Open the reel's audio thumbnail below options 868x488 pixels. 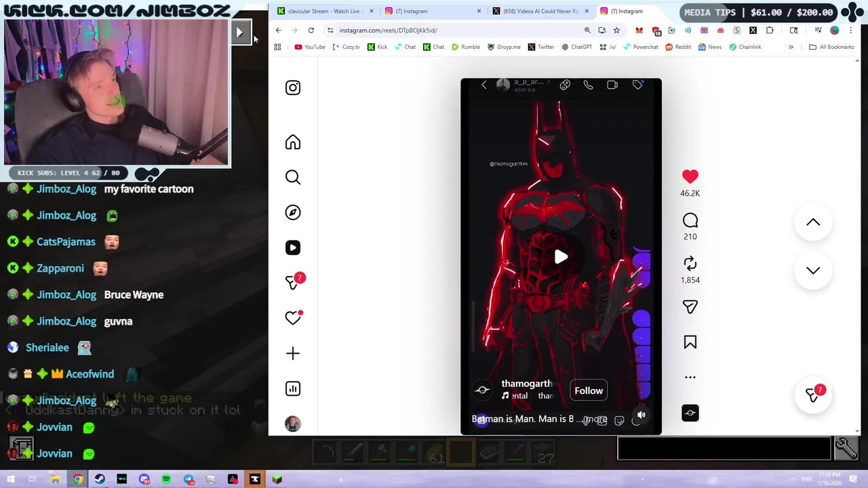(x=690, y=413)
